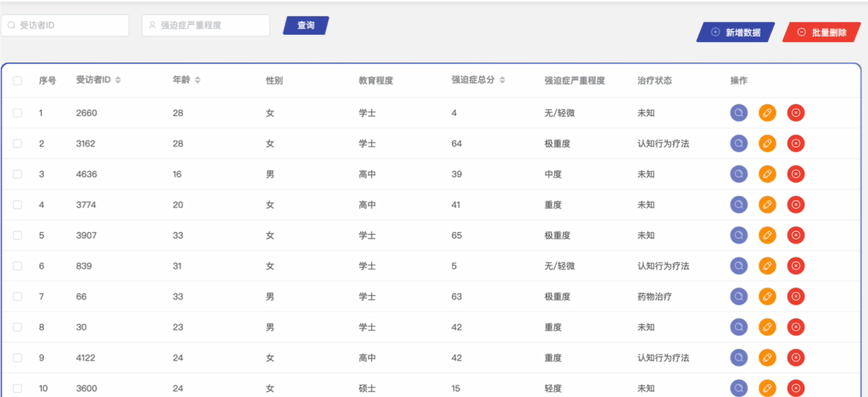
Task: Edit the row for respondent 3907
Action: (x=768, y=236)
